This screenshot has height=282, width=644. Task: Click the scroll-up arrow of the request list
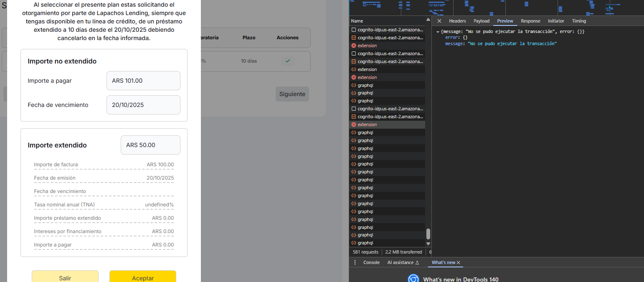[x=428, y=20]
